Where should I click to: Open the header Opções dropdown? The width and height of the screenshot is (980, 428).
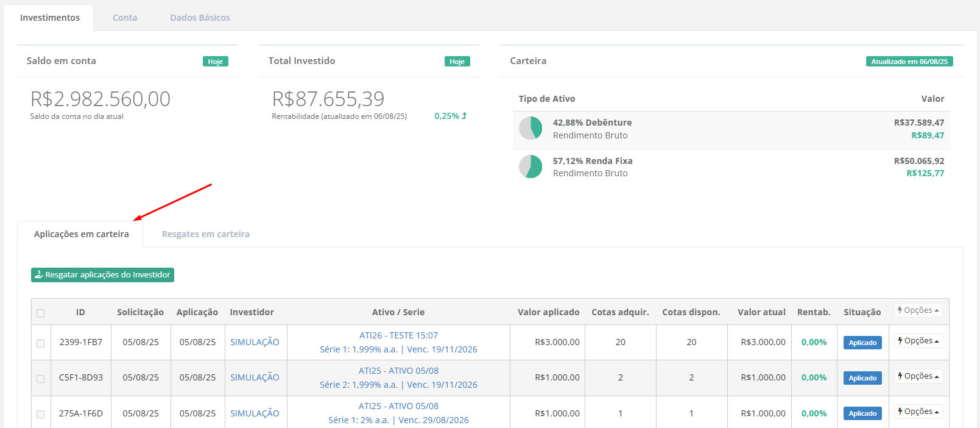click(918, 310)
